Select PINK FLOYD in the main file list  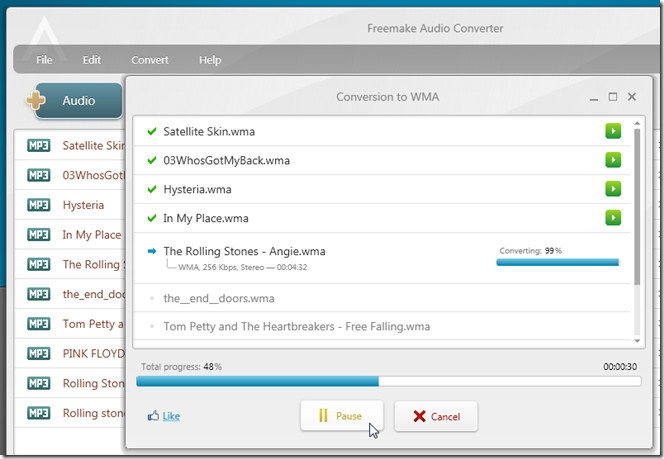[x=70, y=353]
